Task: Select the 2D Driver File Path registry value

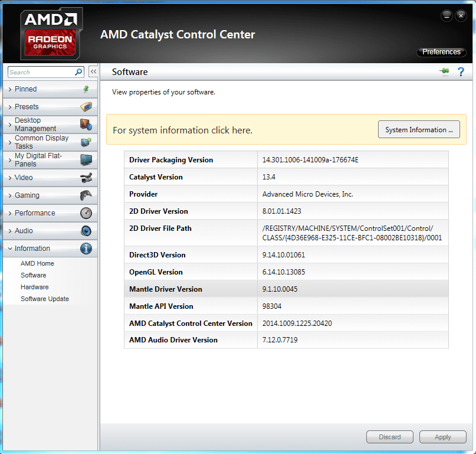Action: click(352, 233)
